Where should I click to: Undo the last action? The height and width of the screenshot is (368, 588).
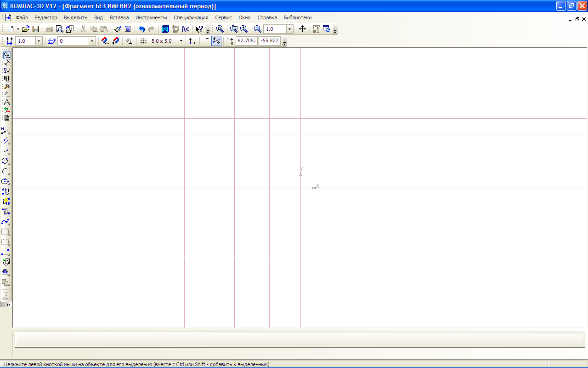[x=141, y=29]
